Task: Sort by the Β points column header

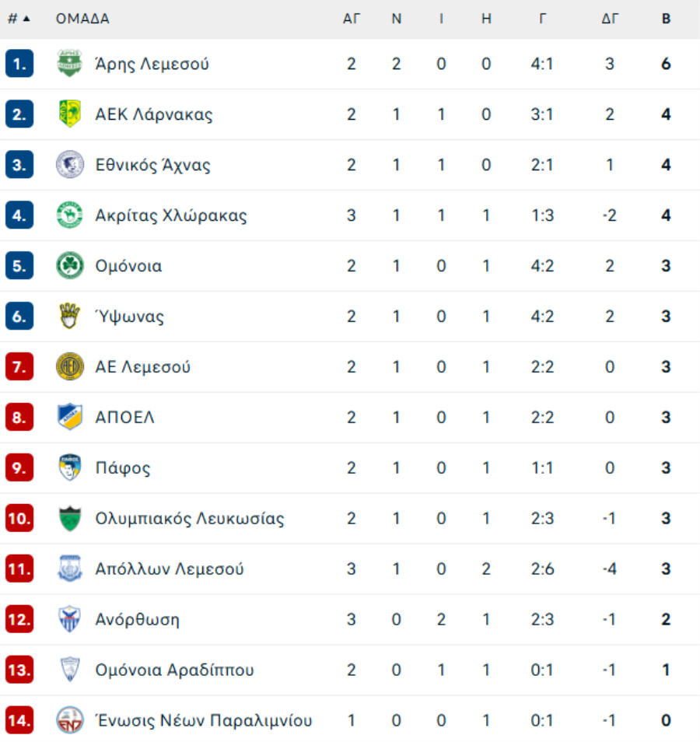Action: (666, 19)
